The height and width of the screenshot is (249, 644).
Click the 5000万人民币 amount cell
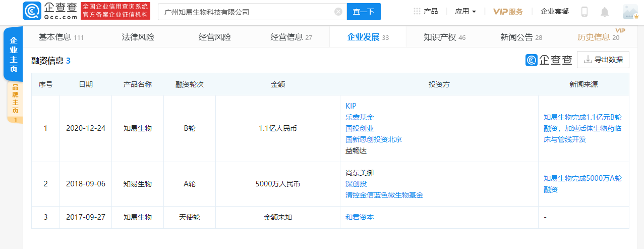[278, 184]
